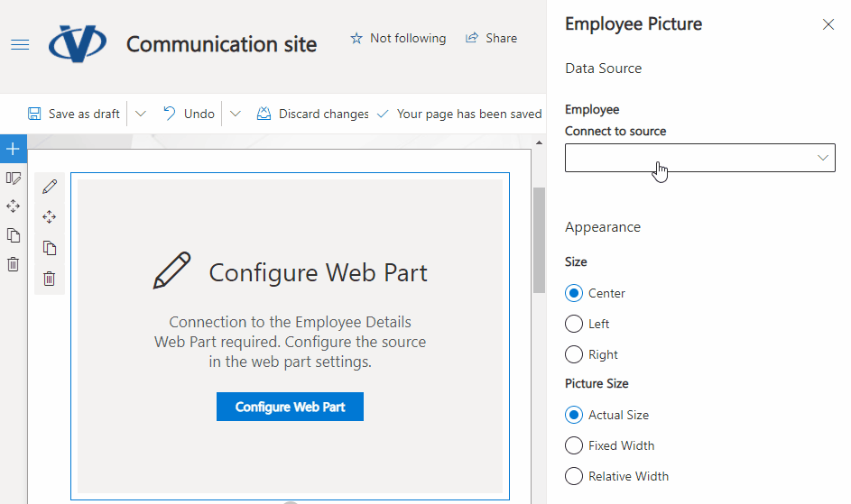Click Discard changes in command bar
Viewport: 851px width, 504px height.
tap(313, 114)
